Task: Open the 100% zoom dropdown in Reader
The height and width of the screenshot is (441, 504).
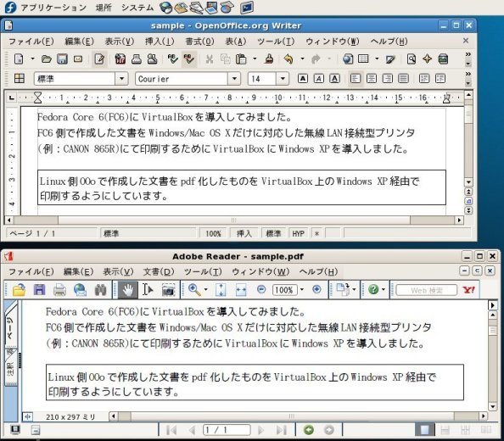Action: click(302, 290)
